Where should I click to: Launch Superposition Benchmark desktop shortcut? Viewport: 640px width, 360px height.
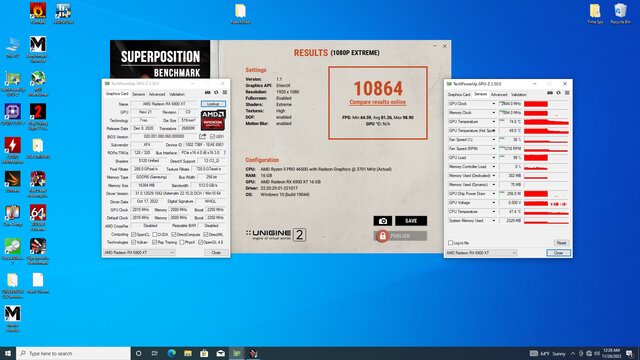tap(38, 251)
